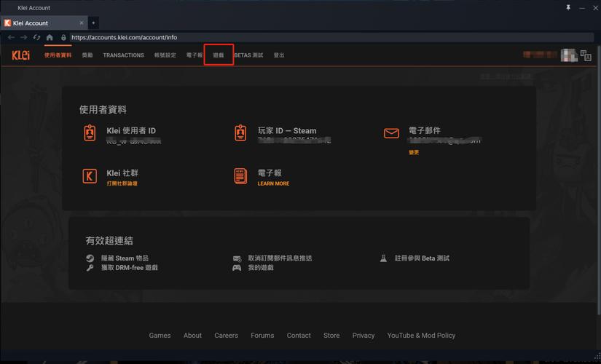Screen dimensions: 601x364
Task: Click the Klei 使用者 ID badge icon
Action: click(90, 133)
